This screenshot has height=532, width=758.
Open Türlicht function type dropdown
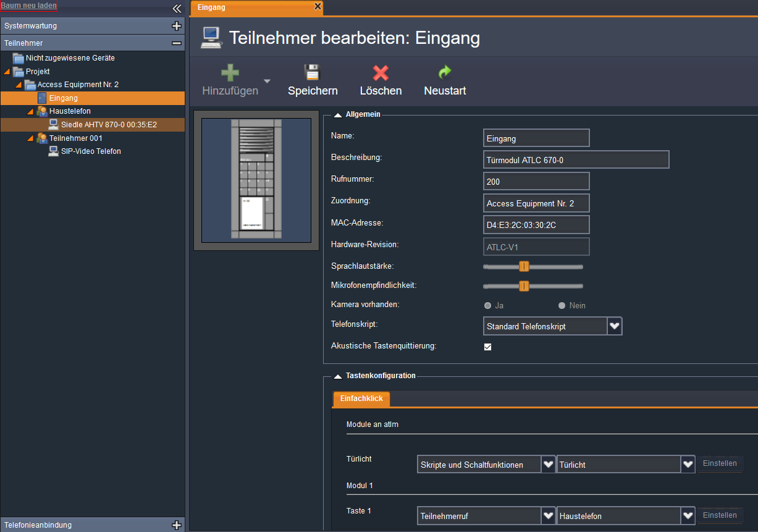coord(547,465)
